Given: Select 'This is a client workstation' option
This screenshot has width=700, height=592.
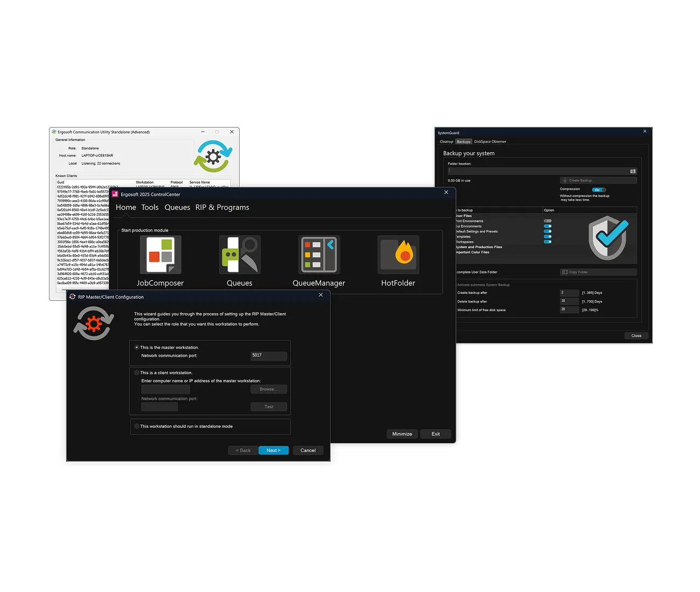Looking at the screenshot, I should click(x=137, y=372).
